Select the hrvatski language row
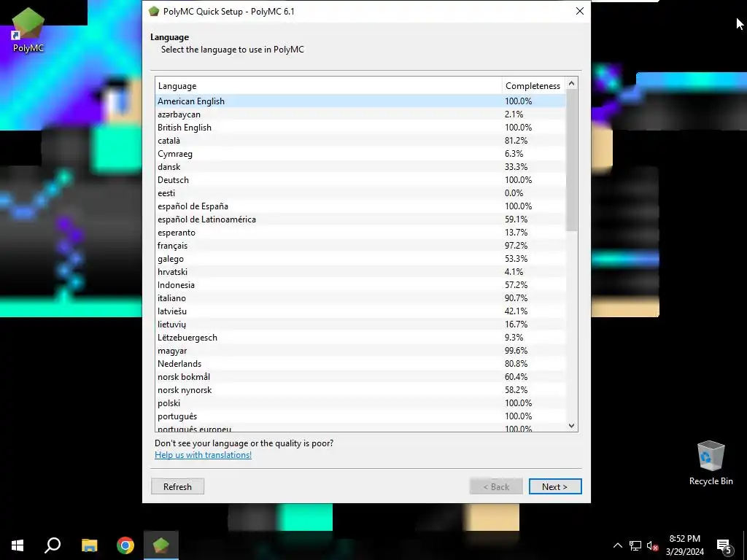The height and width of the screenshot is (560, 747). (360, 272)
